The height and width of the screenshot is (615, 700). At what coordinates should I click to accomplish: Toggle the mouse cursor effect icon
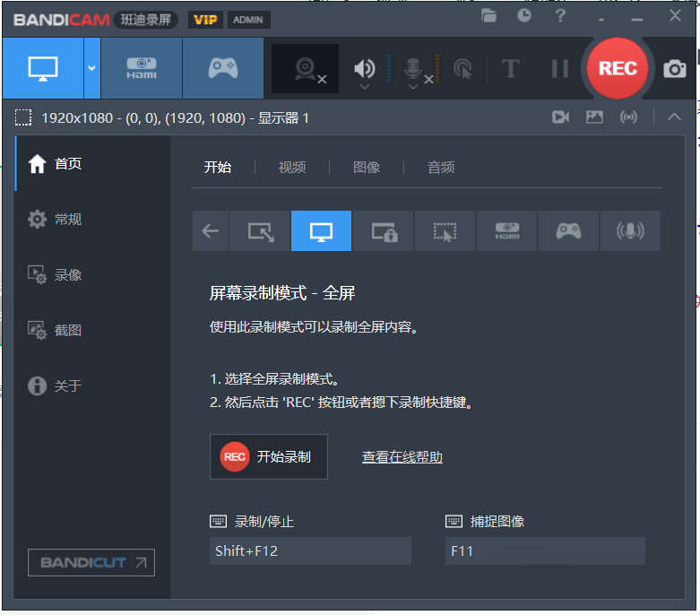[462, 69]
